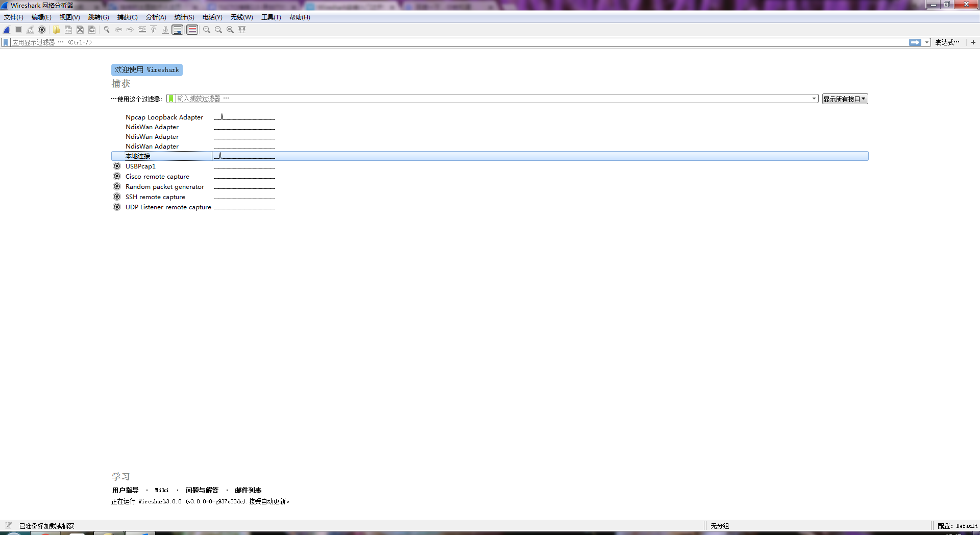The width and height of the screenshot is (980, 535).
Task: Start capturing packets with the shark fin icon
Action: click(7, 30)
